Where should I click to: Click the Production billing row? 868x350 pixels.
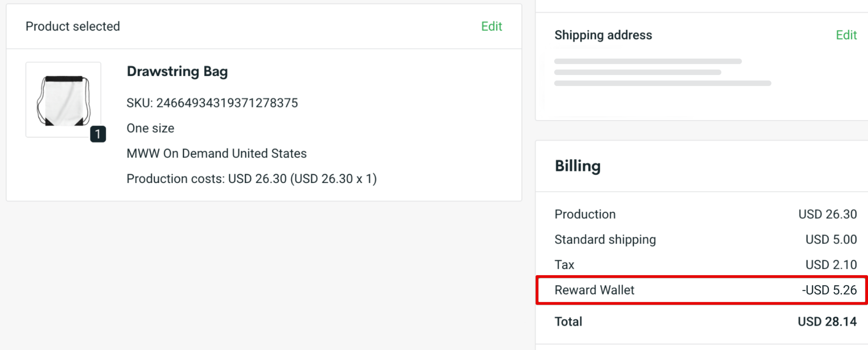tap(706, 214)
